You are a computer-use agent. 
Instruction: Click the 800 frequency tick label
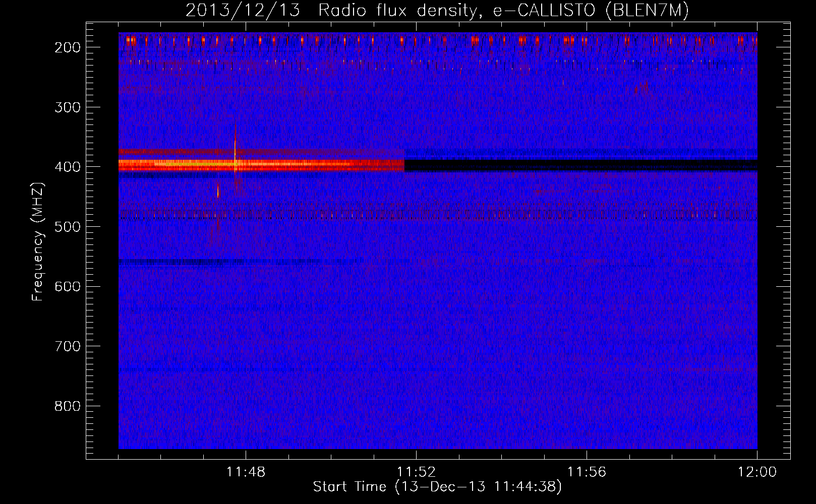pyautogui.click(x=67, y=406)
